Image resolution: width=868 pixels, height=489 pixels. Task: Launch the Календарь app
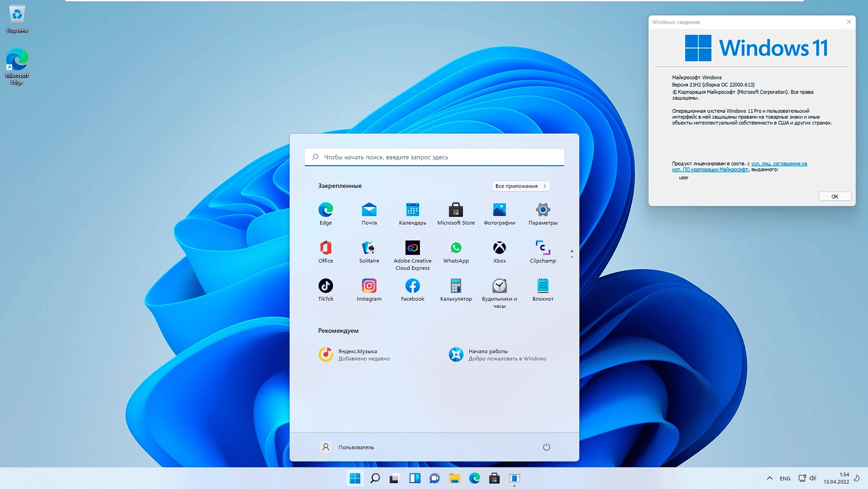[413, 214]
